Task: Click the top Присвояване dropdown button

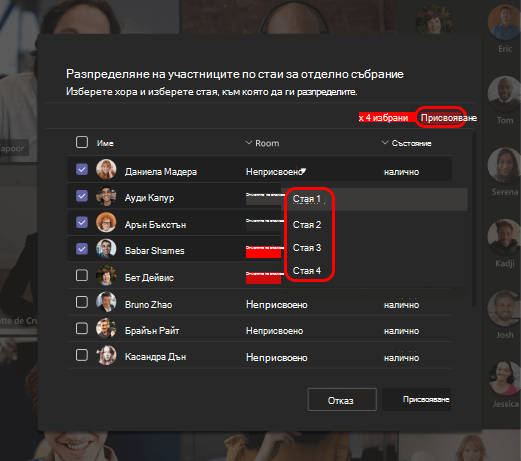Action: coord(448,118)
